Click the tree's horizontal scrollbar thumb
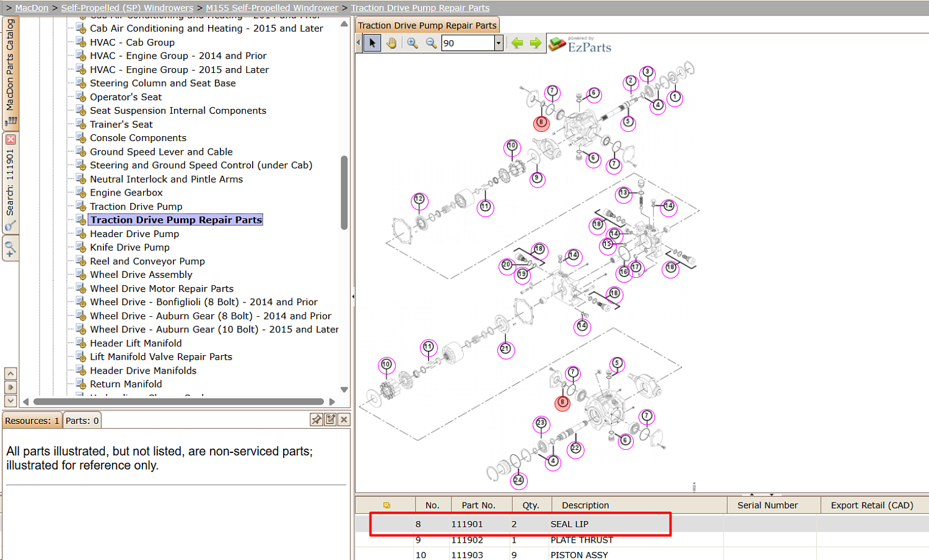Screen dimensions: 929x560 [x=178, y=402]
